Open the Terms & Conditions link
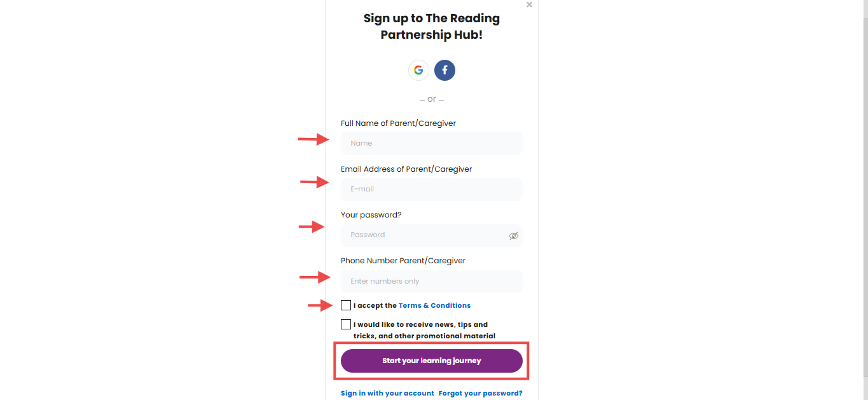The height and width of the screenshot is (400, 868). point(434,305)
